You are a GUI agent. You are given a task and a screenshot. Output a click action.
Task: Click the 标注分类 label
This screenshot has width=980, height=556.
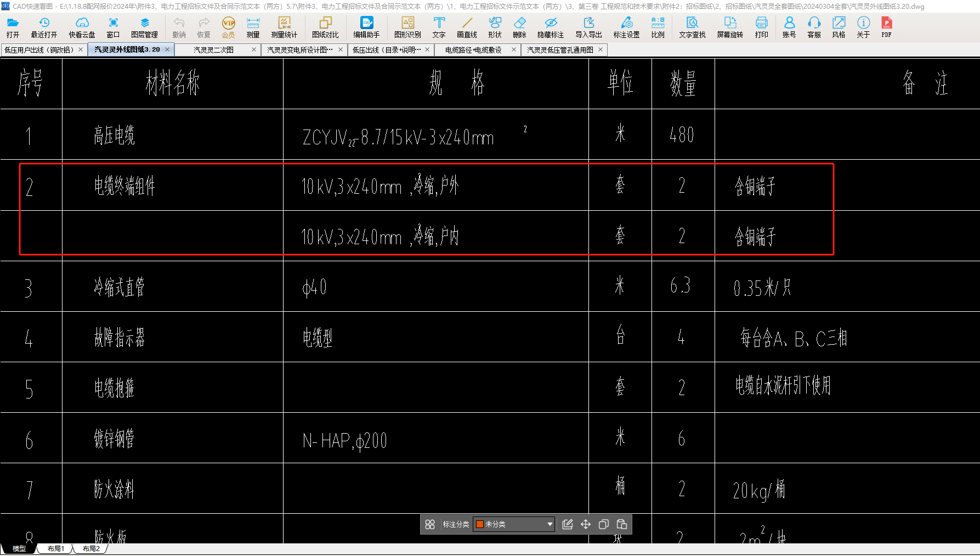[456, 524]
